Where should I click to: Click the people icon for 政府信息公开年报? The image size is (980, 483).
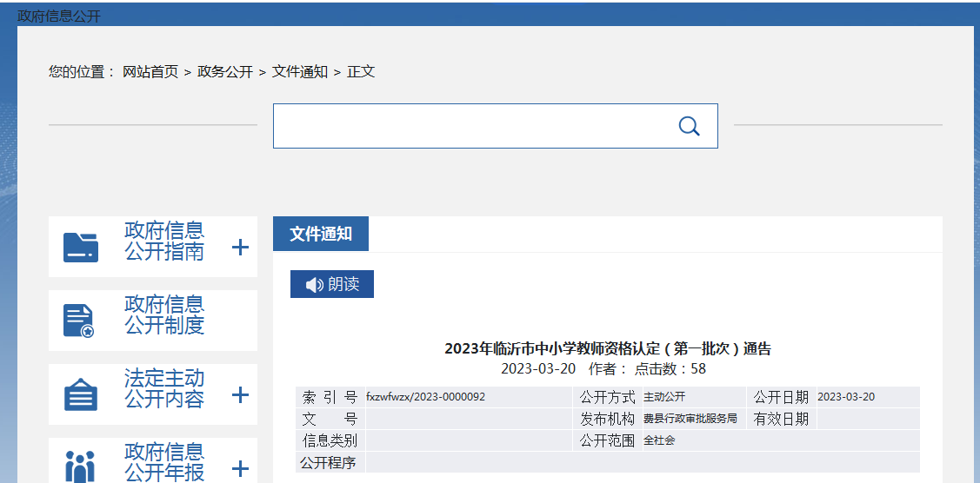pos(80,467)
